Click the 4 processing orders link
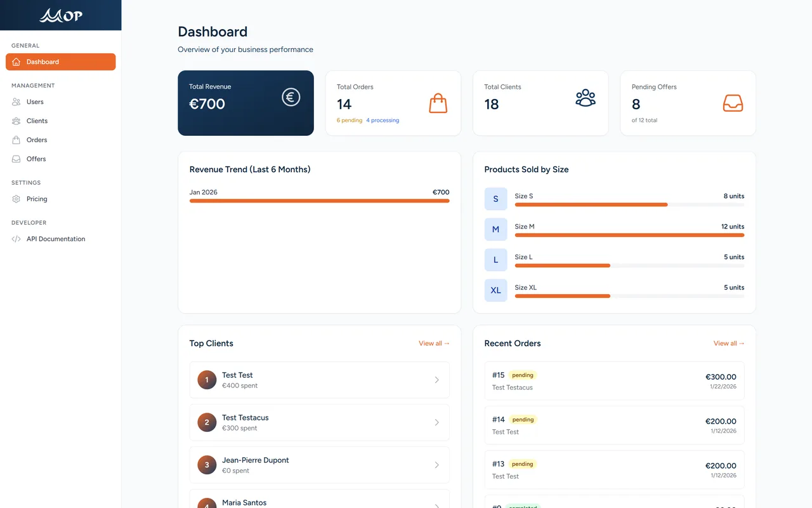812x508 pixels. pyautogui.click(x=383, y=120)
